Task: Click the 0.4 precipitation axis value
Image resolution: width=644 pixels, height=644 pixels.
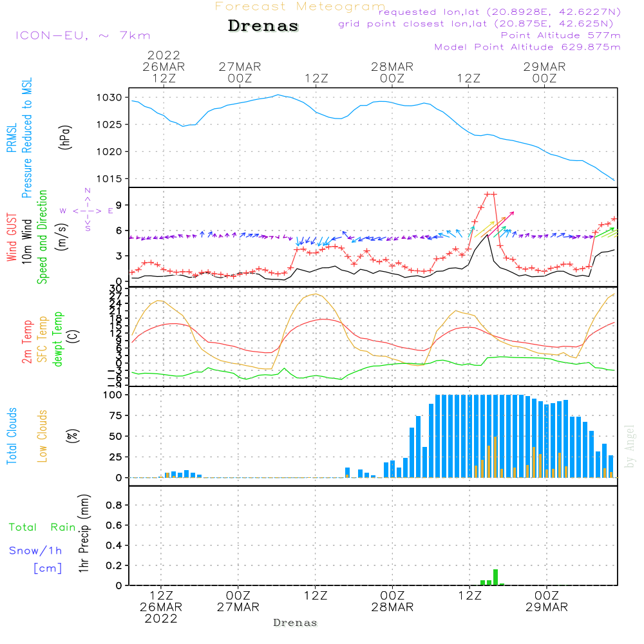Action: [x=114, y=545]
